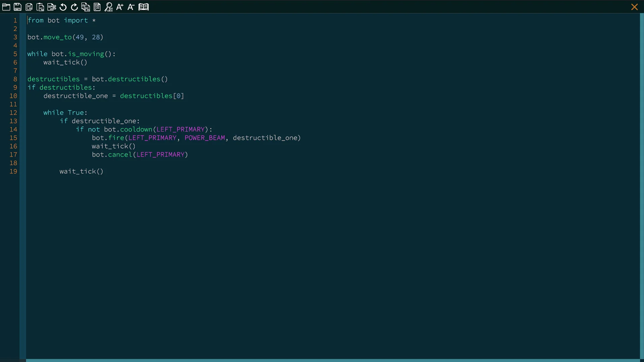Close the code editor with orange X
This screenshot has height=362, width=644.
tap(634, 7)
